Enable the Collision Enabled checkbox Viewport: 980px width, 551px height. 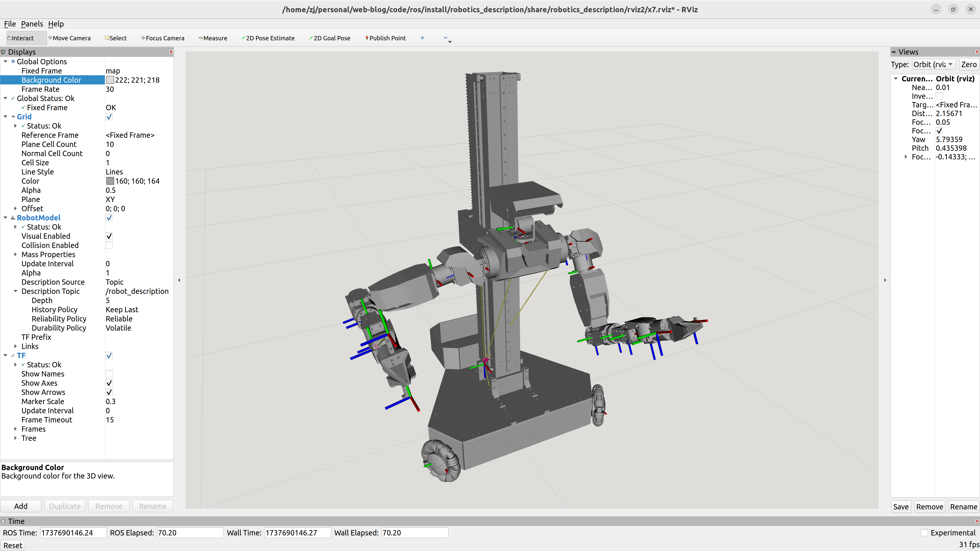(109, 245)
